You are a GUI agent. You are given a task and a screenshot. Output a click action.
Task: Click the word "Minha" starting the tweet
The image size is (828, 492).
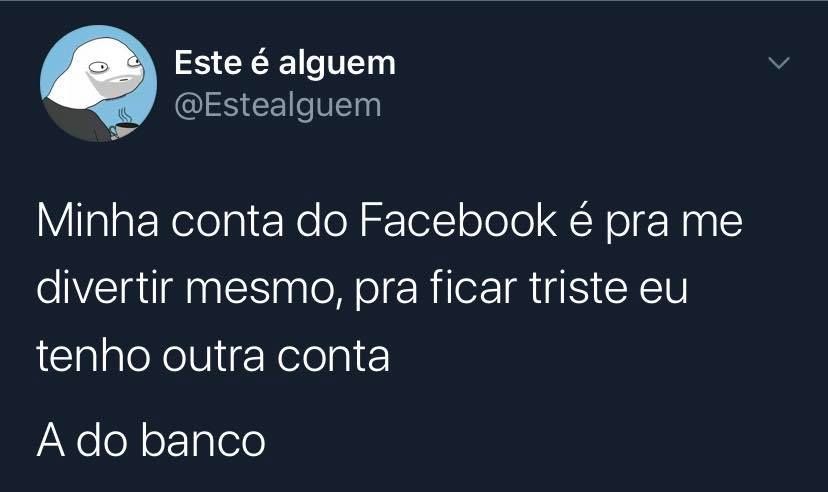98,221
